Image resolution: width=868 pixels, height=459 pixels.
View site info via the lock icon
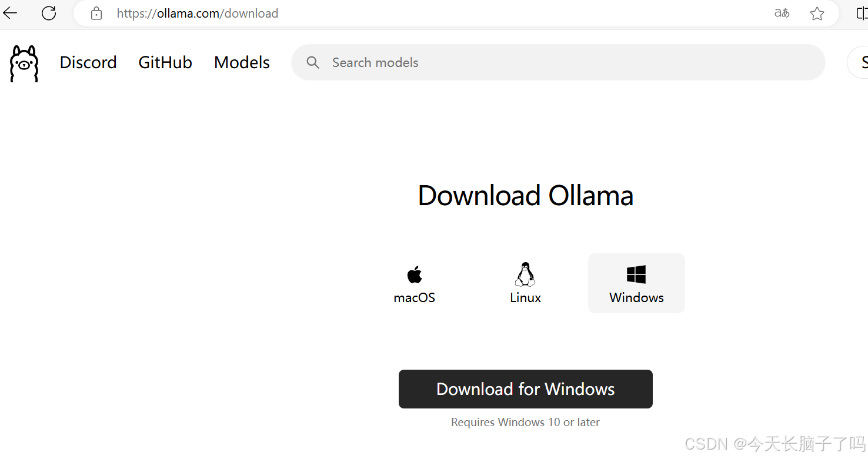point(96,14)
